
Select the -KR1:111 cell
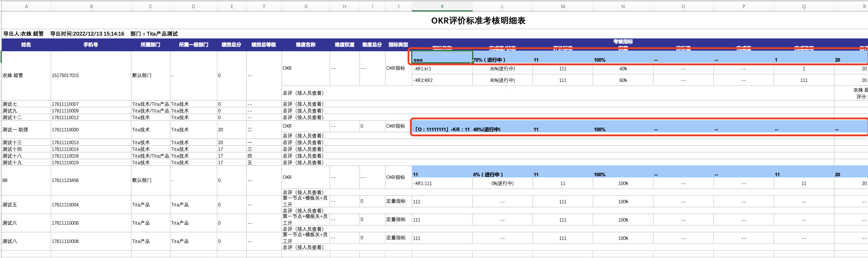(x=442, y=184)
